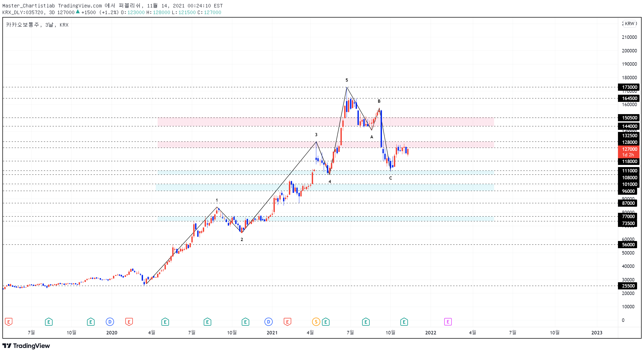Click the orange S split marker
The width and height of the screenshot is (644, 353).
pos(316,322)
